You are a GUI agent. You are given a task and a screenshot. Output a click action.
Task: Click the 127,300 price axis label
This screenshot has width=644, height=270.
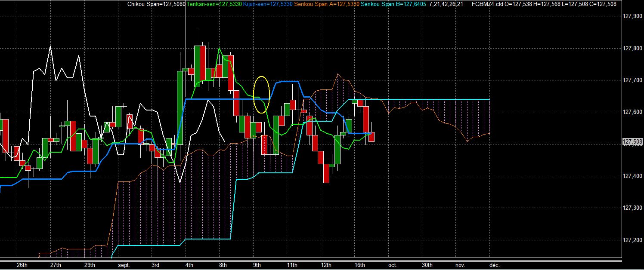632,208
